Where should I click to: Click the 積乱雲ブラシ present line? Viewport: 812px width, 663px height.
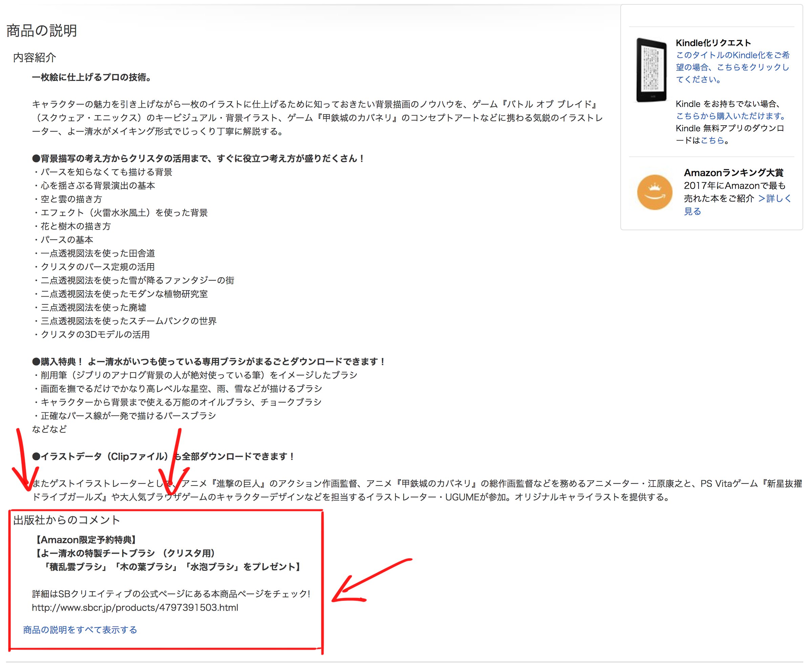click(x=173, y=567)
